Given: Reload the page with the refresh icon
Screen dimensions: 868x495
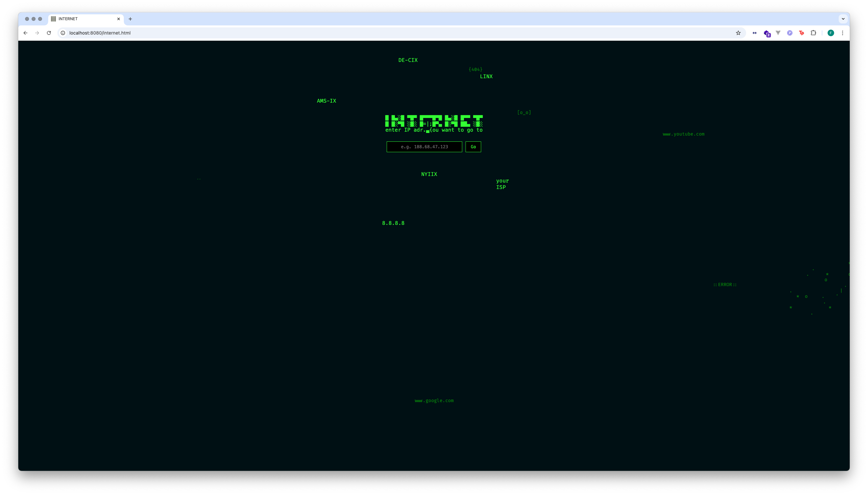Looking at the screenshot, I should [x=49, y=33].
